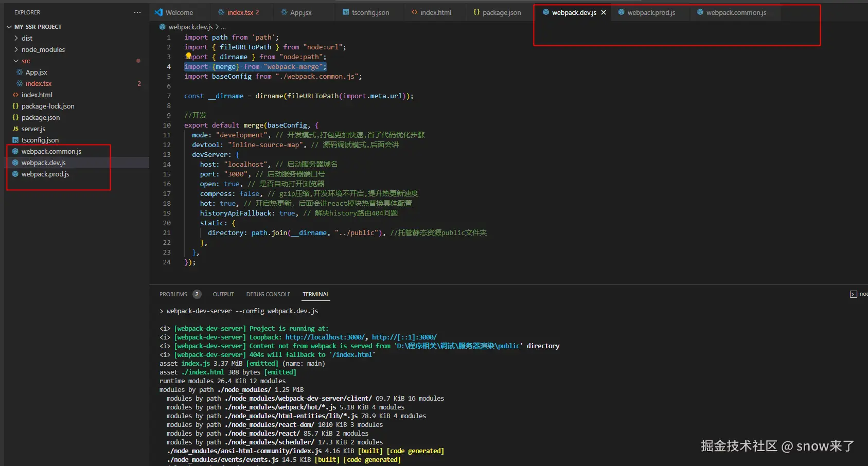The width and height of the screenshot is (868, 466).
Task: Click line number 13 in the gutter
Action: [167, 154]
